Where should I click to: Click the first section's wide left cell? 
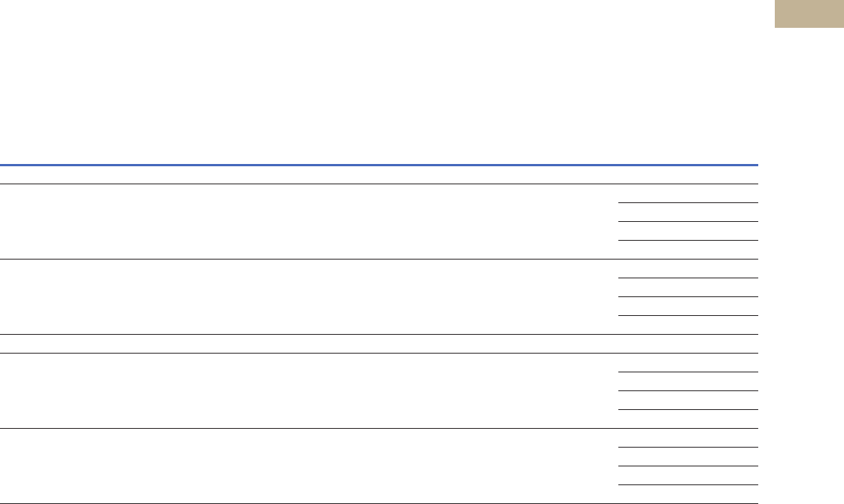coord(309,221)
